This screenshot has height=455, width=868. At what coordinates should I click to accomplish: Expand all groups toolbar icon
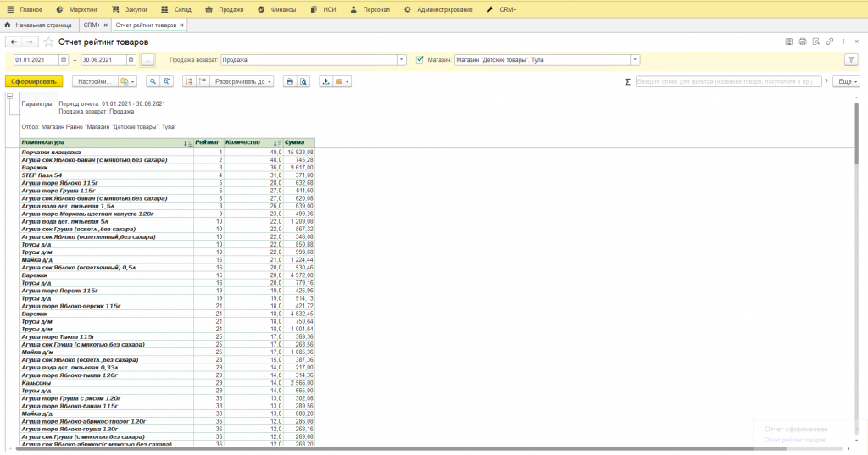(x=189, y=81)
